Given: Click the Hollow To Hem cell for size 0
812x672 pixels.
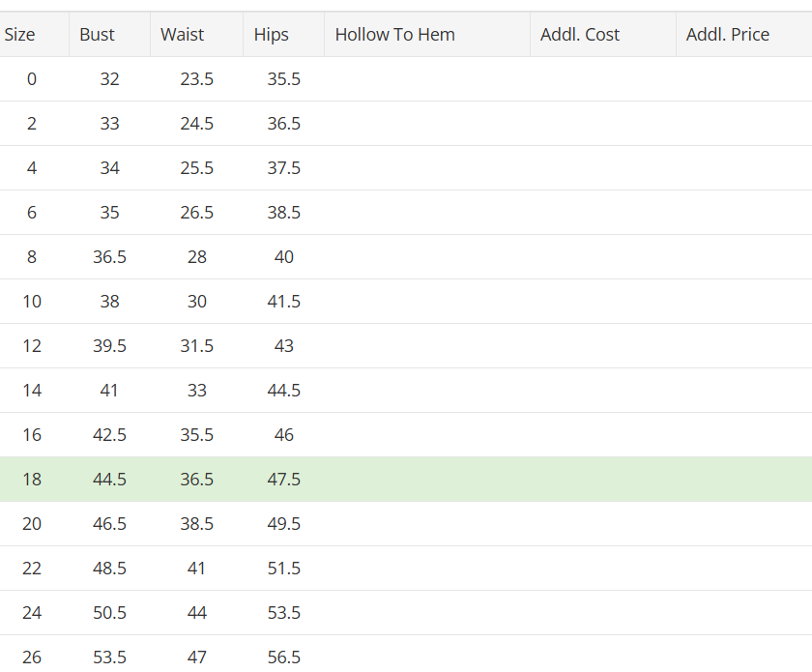Looking at the screenshot, I should click(x=426, y=79).
